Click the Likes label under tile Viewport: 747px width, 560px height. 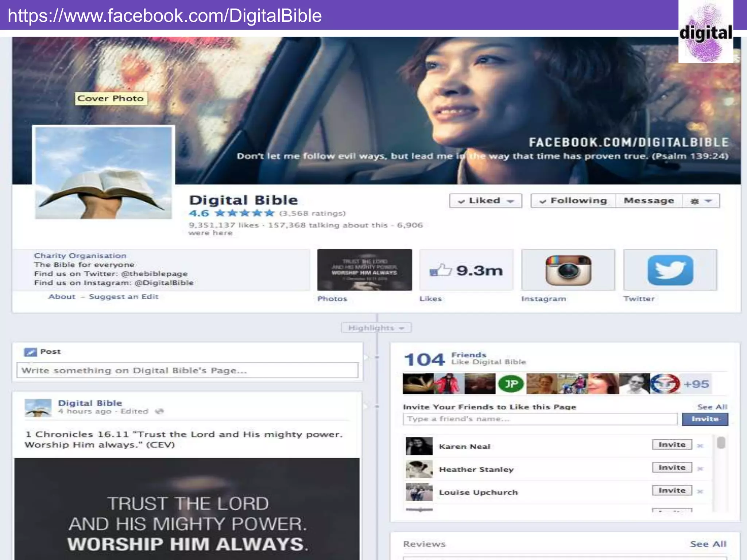pos(431,299)
